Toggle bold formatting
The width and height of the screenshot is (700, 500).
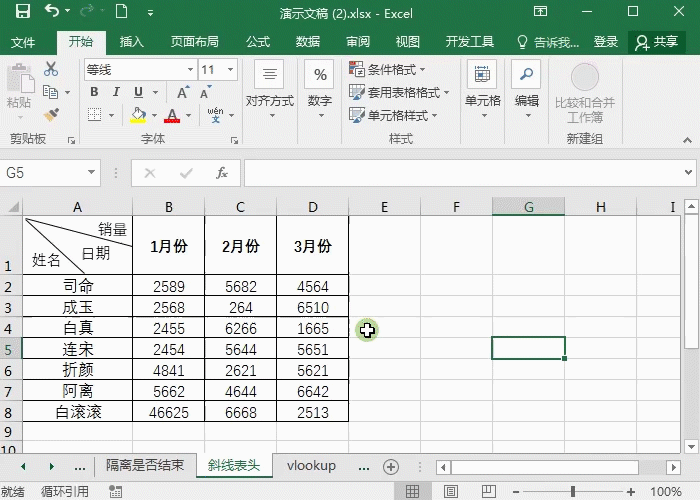[94, 92]
